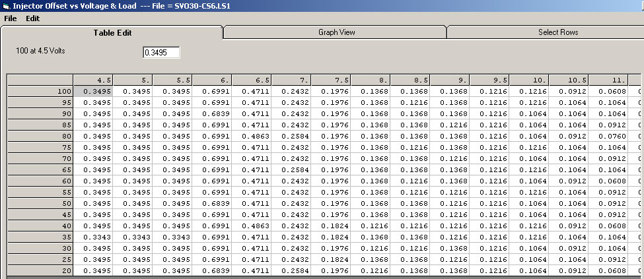
Task: Switch to the Graph View tab
Action: pos(336,32)
